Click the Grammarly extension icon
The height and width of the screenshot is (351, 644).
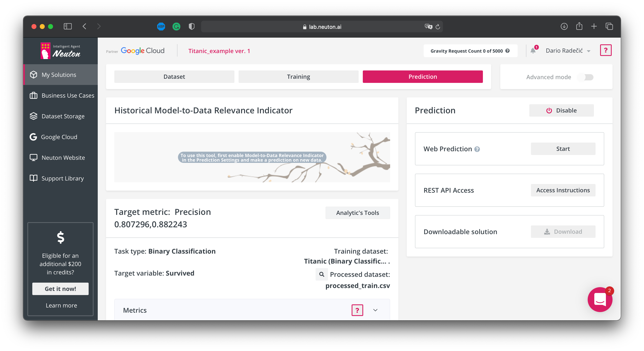click(x=176, y=27)
